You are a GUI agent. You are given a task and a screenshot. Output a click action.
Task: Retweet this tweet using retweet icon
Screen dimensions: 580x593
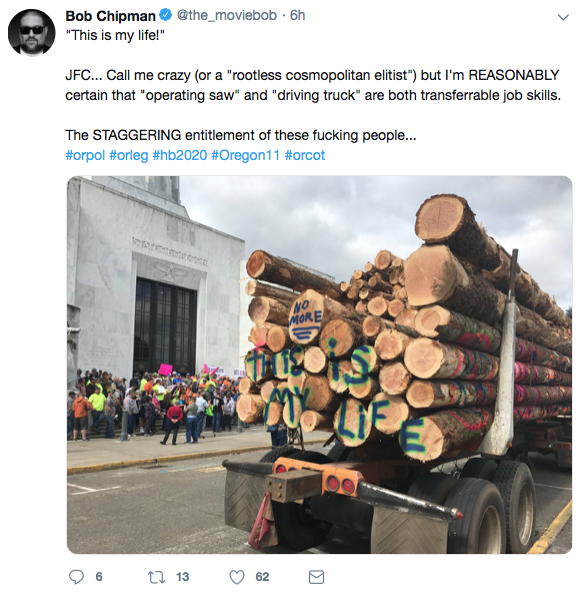[156, 577]
